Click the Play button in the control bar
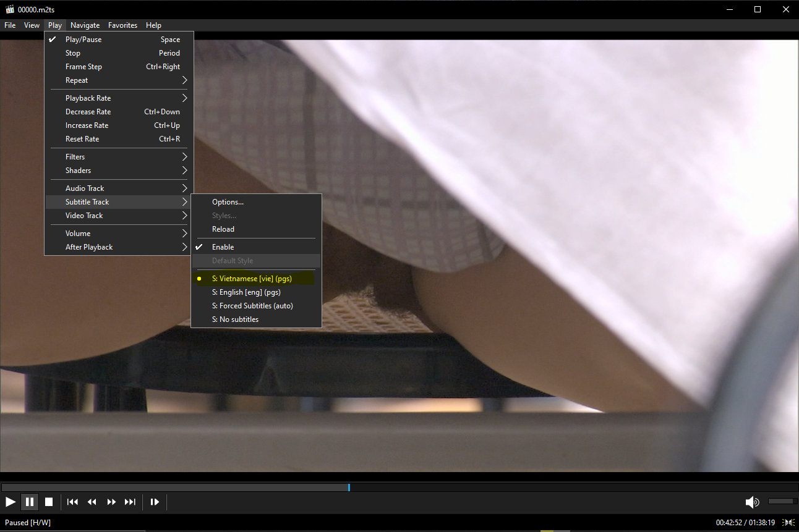This screenshot has height=532, width=799. [11, 502]
